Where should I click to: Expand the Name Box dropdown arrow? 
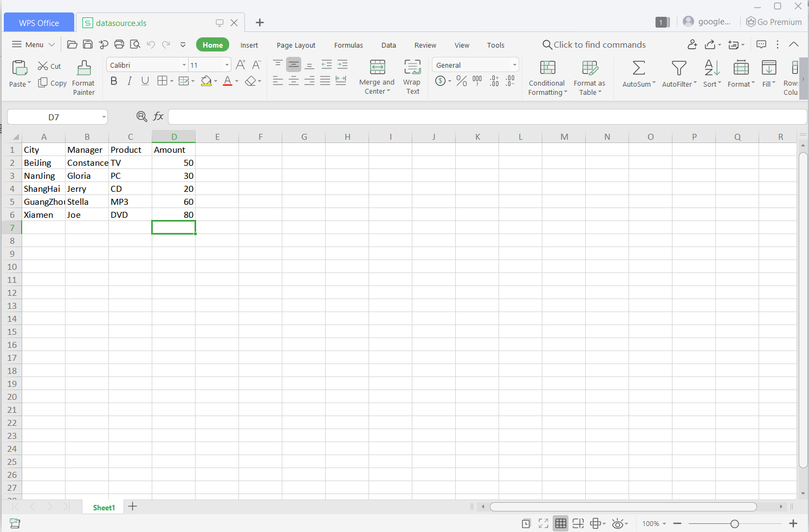click(x=103, y=117)
